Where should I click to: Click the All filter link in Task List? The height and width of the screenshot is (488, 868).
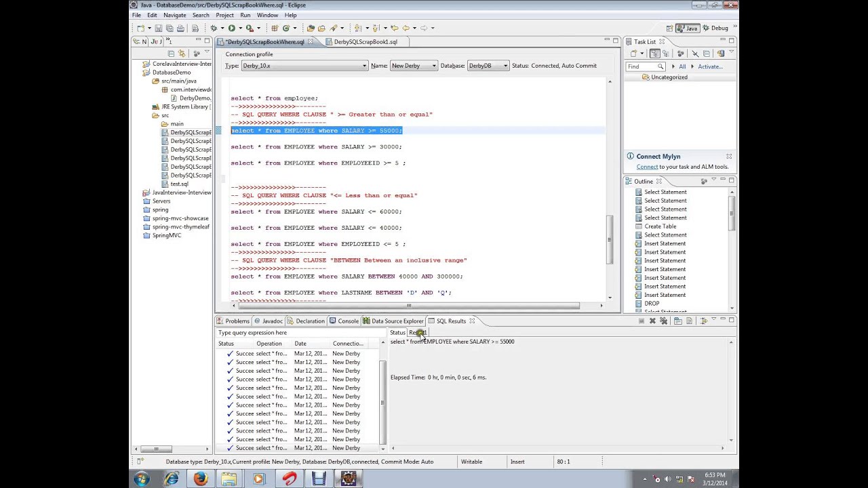click(x=682, y=66)
